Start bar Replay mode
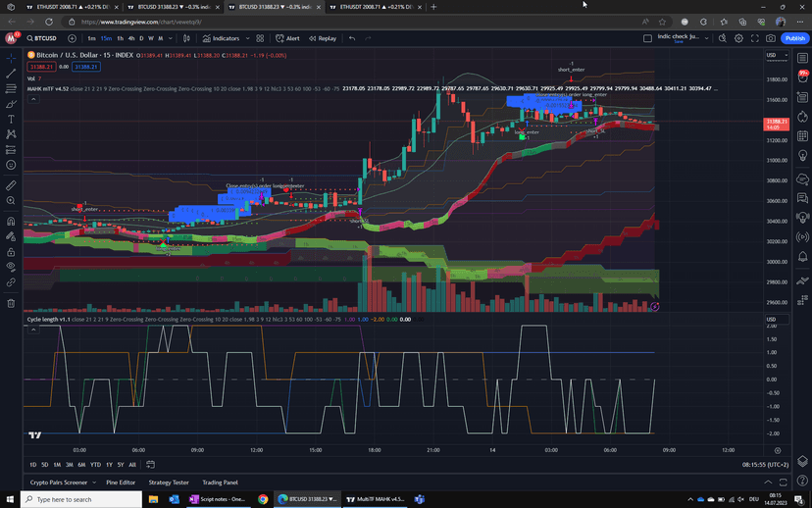Viewport: 812px width, 508px height. pos(323,38)
